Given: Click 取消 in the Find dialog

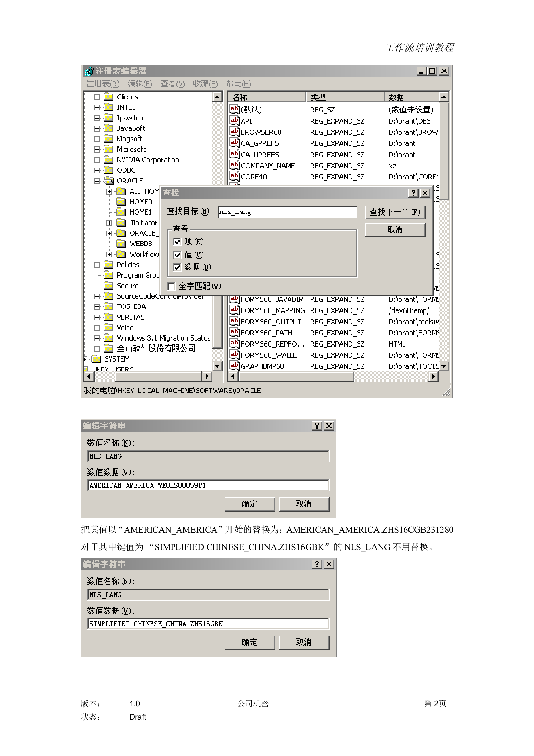Looking at the screenshot, I should [x=395, y=230].
